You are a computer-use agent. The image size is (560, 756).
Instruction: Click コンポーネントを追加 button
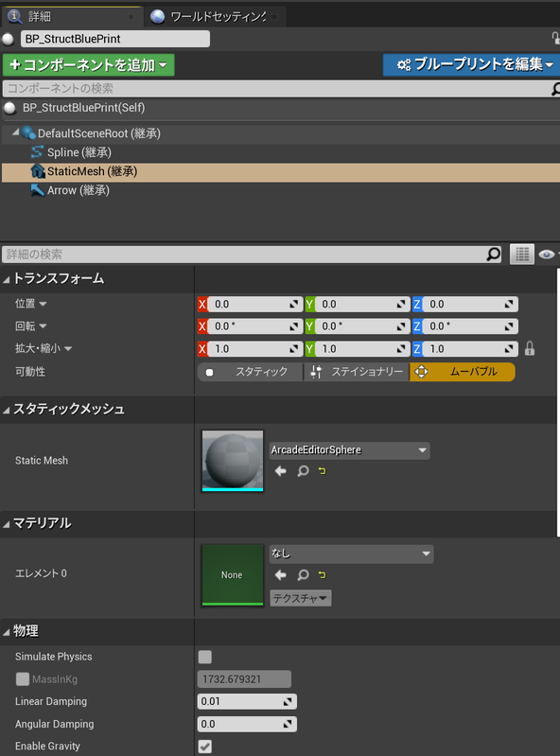(x=89, y=64)
